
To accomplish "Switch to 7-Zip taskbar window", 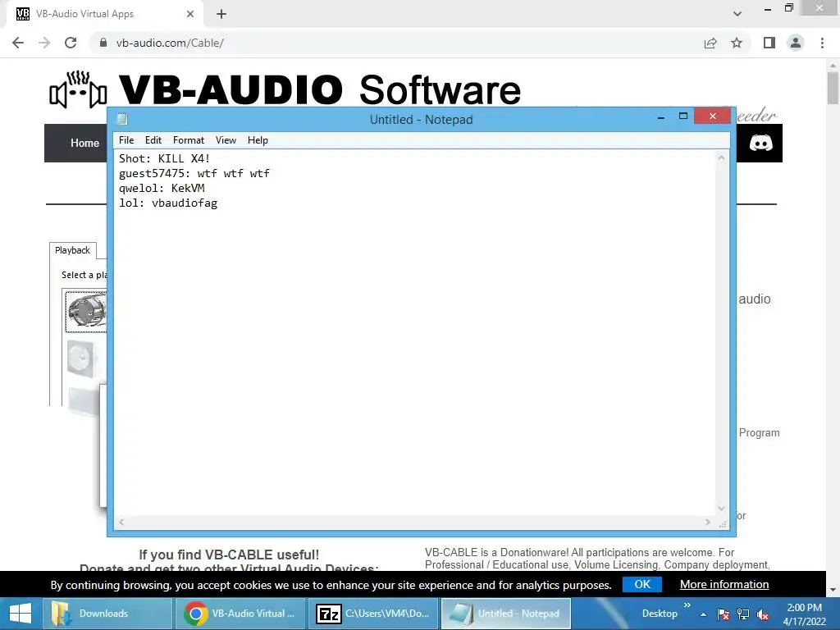I will point(373,614).
